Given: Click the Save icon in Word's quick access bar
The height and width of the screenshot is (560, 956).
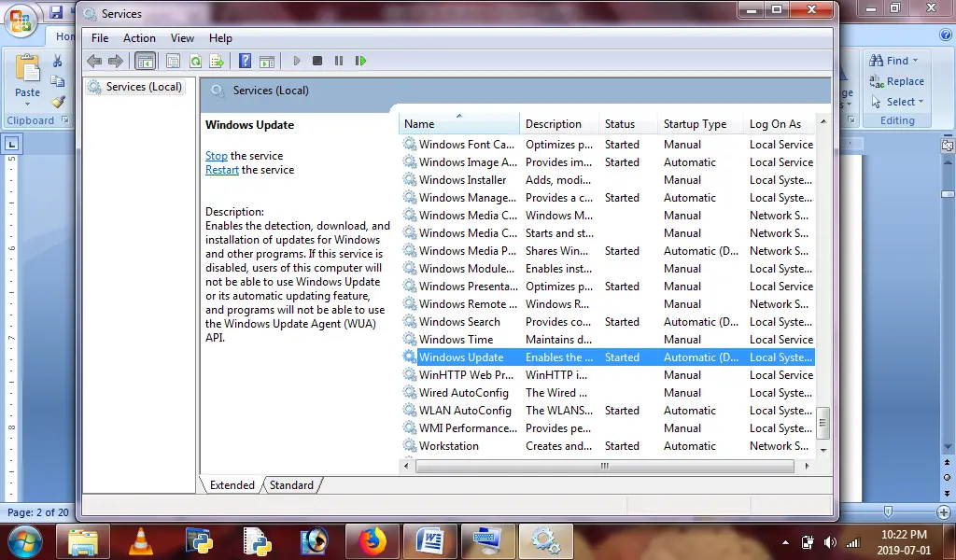Looking at the screenshot, I should coord(56,11).
